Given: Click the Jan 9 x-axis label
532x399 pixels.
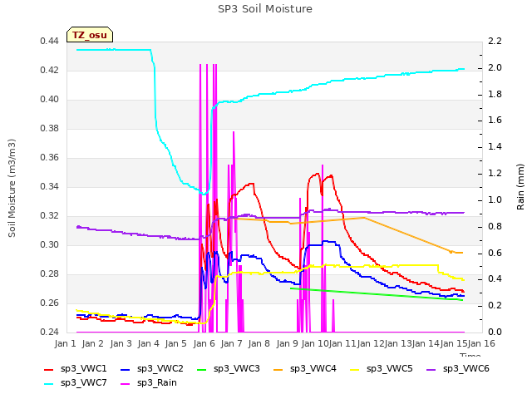Looking at the screenshot, I should (x=287, y=343).
